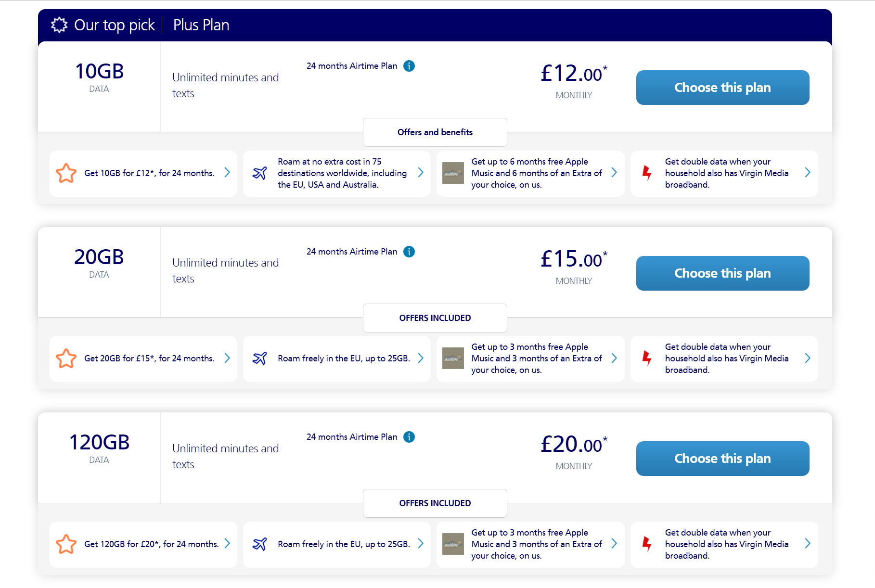
Task: Choose the 120GB plan at £20 monthly
Action: (722, 459)
